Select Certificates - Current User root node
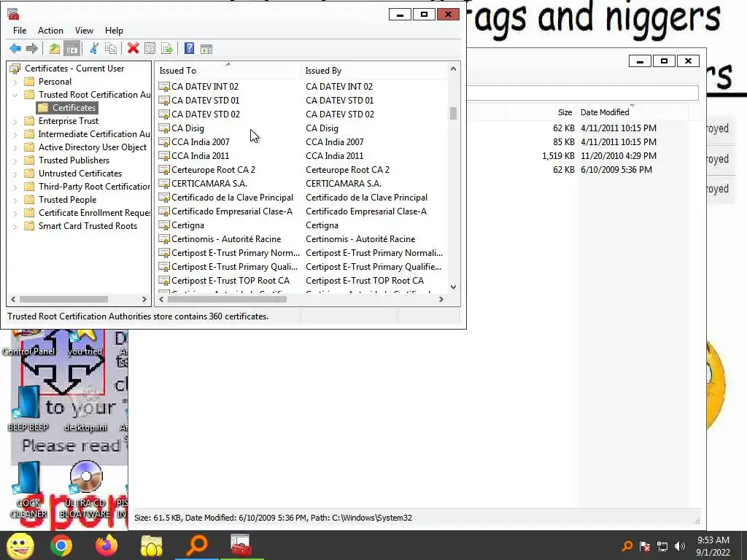 point(74,69)
